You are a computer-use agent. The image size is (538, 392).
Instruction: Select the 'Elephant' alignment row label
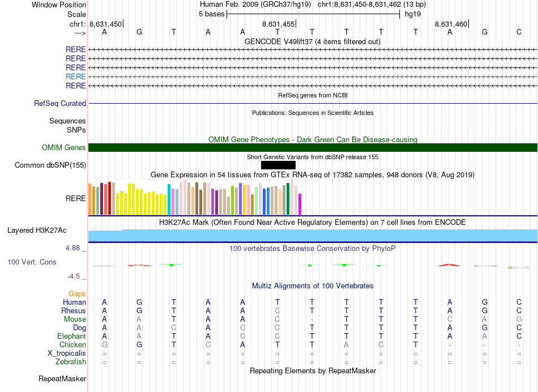[x=72, y=336]
